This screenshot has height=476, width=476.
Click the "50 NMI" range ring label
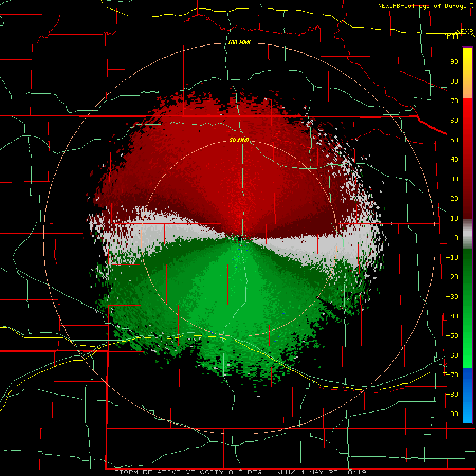[239, 140]
